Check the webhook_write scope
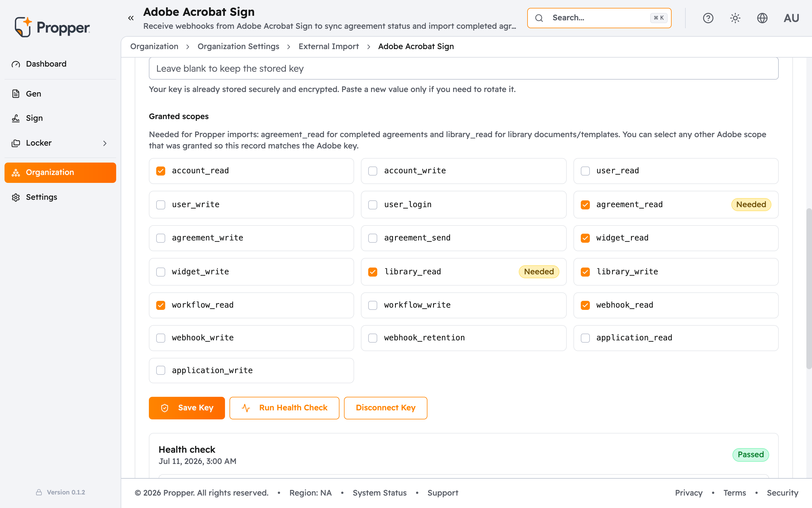 pyautogui.click(x=161, y=338)
